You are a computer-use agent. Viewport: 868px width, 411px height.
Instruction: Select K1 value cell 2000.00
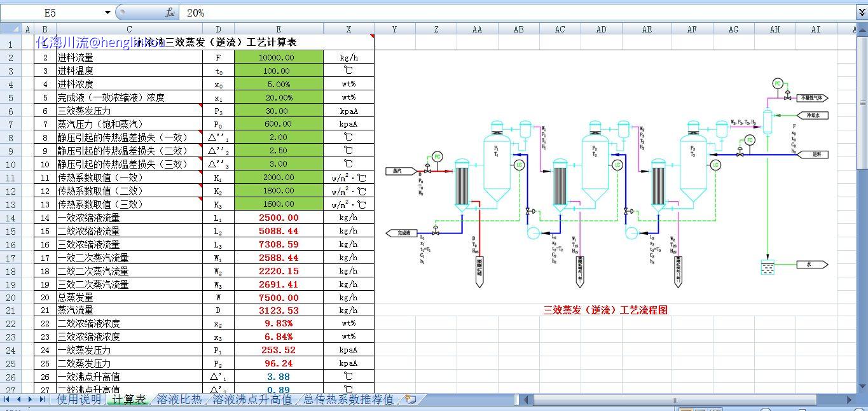[x=279, y=178]
